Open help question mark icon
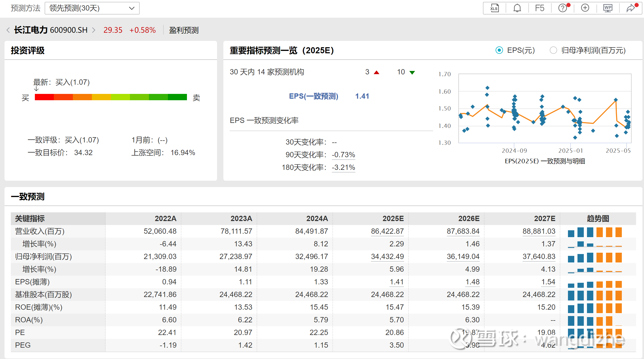Screen dimensions: 644x359 (563, 8)
